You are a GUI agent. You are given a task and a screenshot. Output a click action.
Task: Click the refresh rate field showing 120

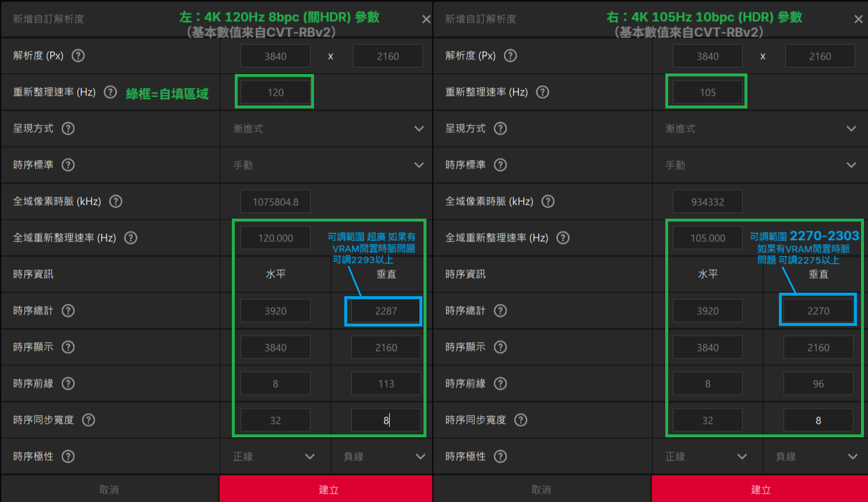pos(275,92)
